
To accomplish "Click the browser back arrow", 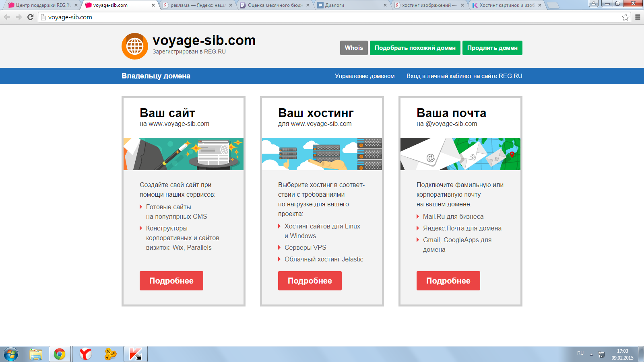I will (7, 17).
